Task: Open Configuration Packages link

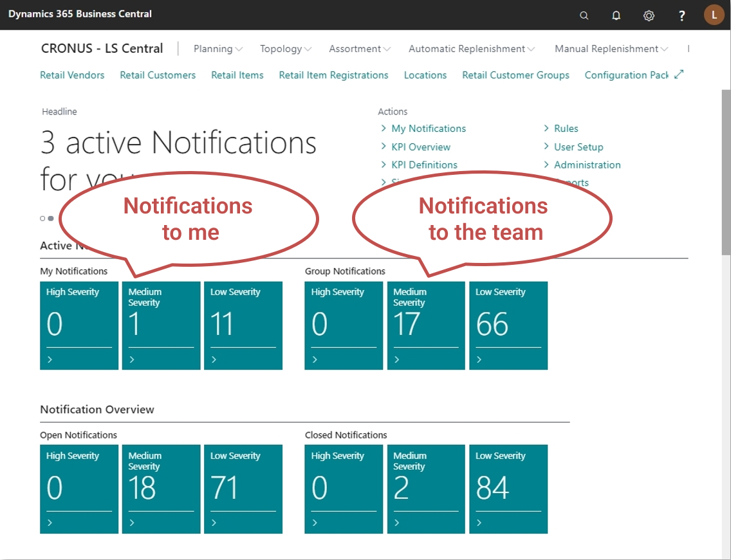Action: [x=626, y=75]
